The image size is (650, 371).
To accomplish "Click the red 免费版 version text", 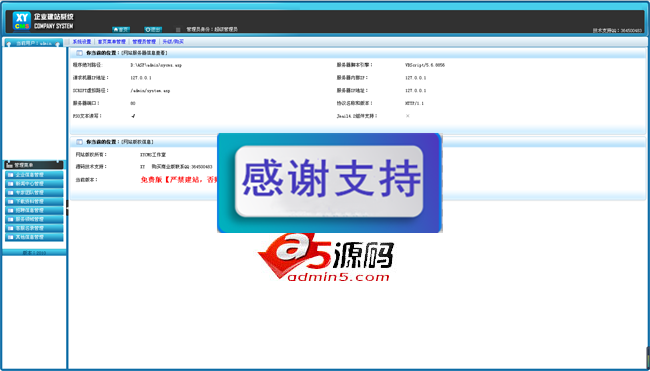I will click(179, 179).
